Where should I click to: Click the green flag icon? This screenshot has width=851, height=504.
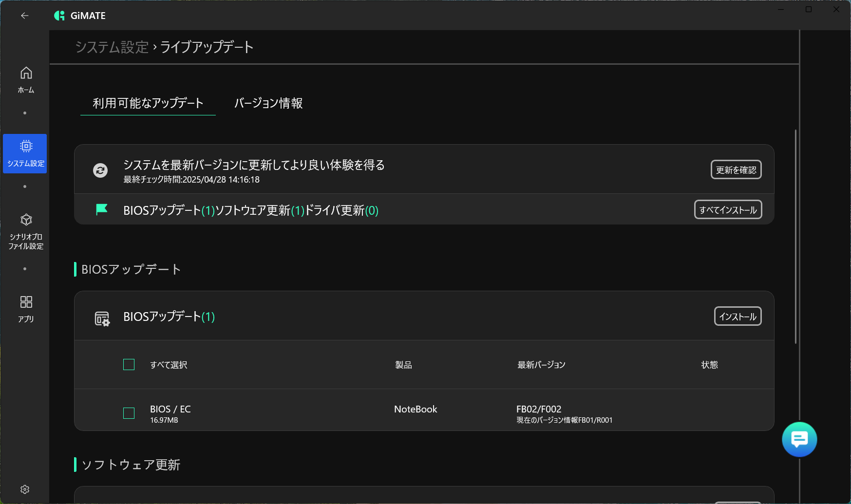(x=102, y=209)
